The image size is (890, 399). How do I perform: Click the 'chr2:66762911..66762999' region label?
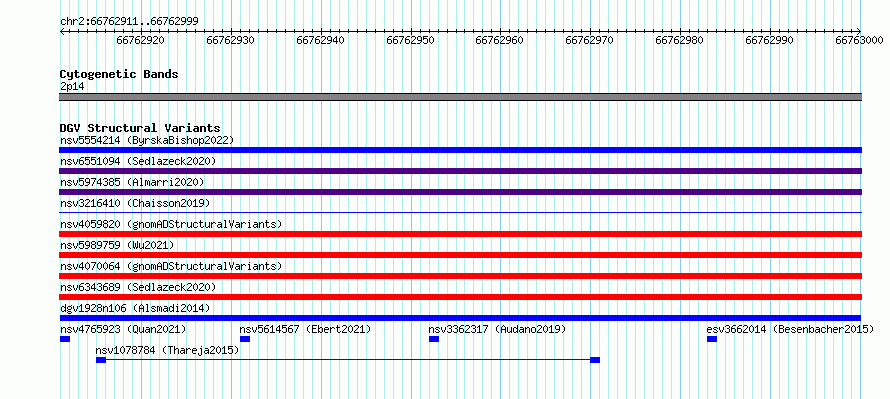click(x=129, y=22)
